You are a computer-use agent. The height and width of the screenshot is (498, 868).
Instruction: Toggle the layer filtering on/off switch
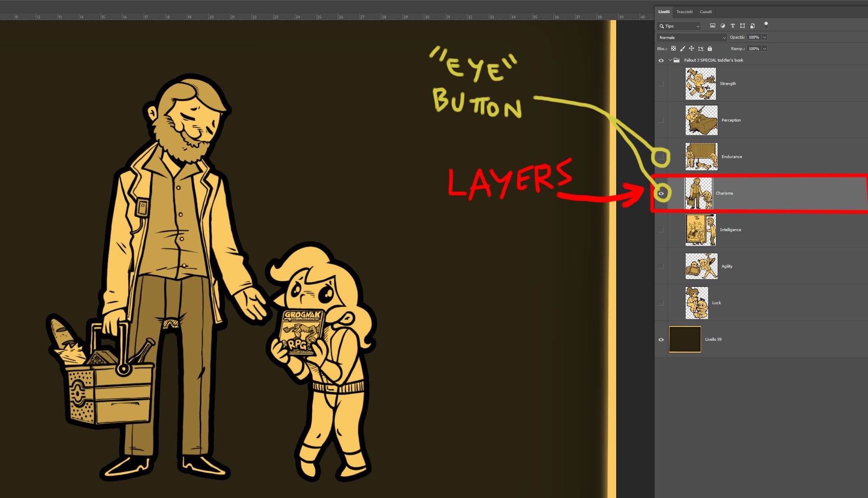(766, 25)
